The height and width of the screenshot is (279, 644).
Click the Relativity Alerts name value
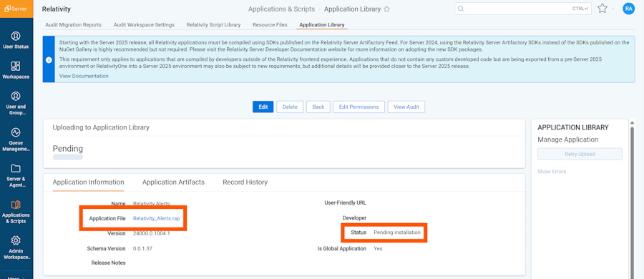point(152,203)
